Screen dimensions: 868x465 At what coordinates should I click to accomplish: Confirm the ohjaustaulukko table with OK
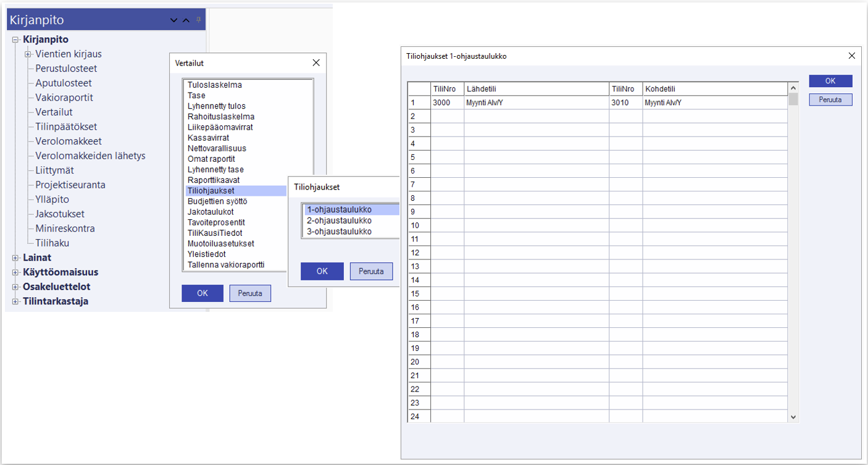pos(830,81)
